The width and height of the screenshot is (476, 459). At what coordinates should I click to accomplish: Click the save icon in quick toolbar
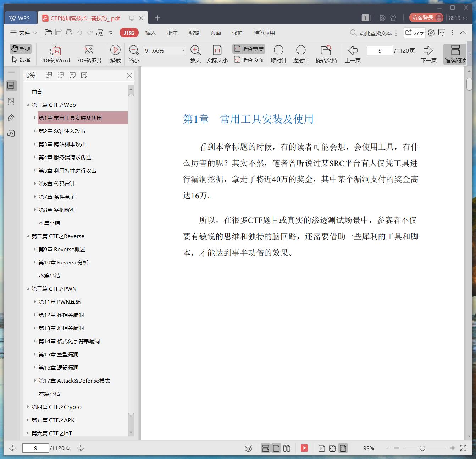[59, 33]
